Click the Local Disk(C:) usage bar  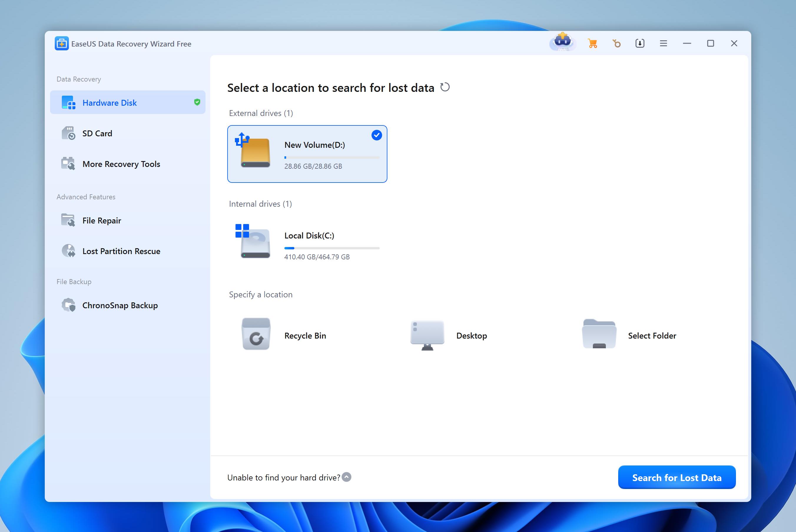click(332, 248)
